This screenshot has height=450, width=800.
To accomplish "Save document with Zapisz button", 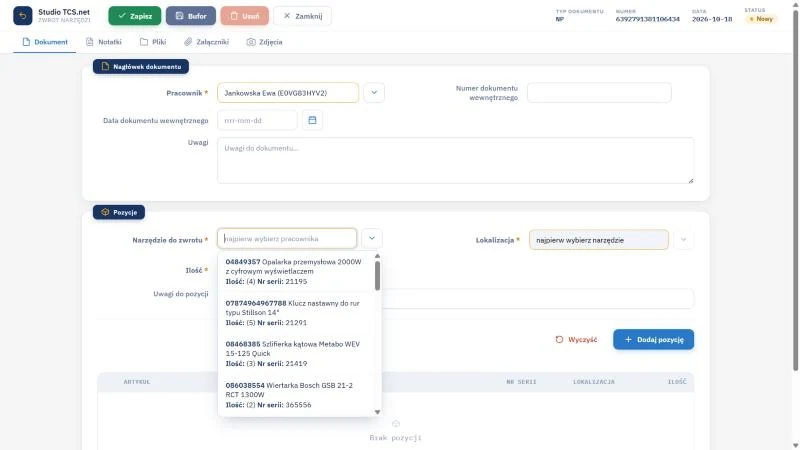I will pos(135,16).
